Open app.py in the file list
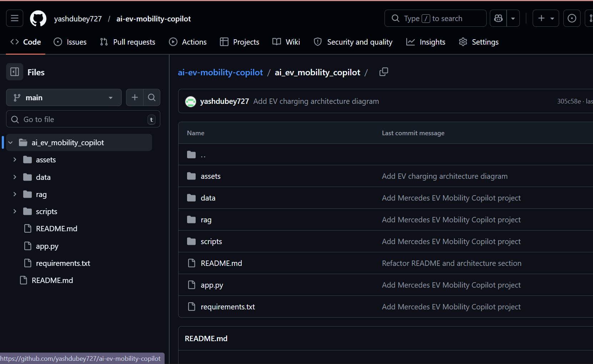 [x=212, y=285]
